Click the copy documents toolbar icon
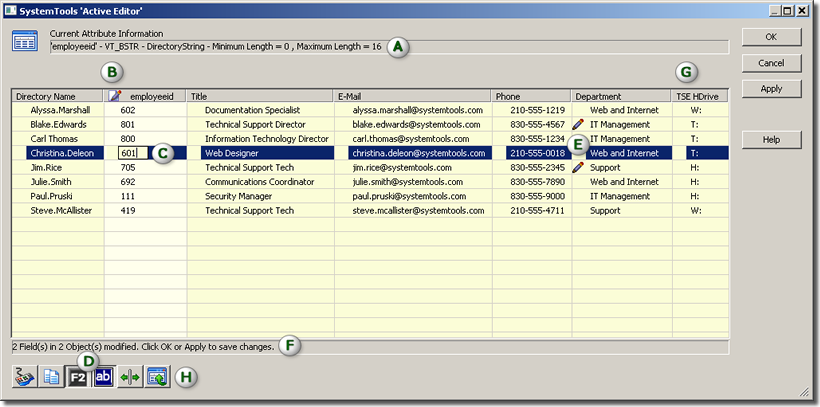Image resolution: width=820 pixels, height=407 pixels. [x=51, y=377]
